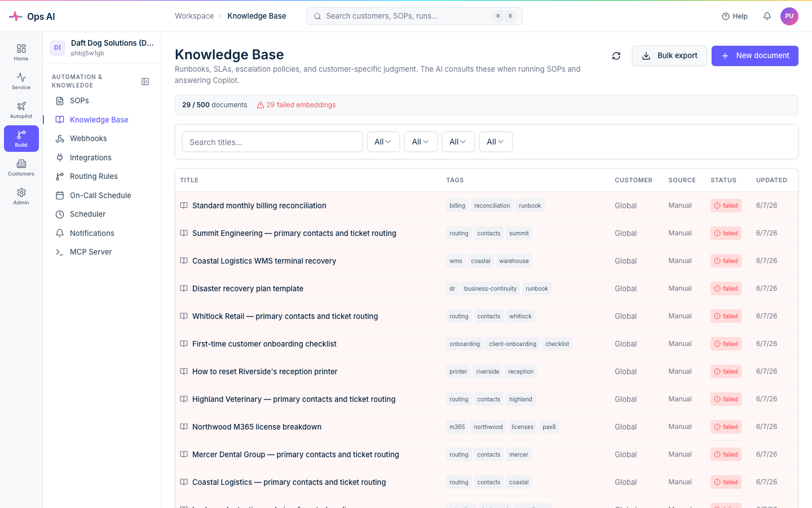Open Routing Rules menu item

pyautogui.click(x=94, y=177)
